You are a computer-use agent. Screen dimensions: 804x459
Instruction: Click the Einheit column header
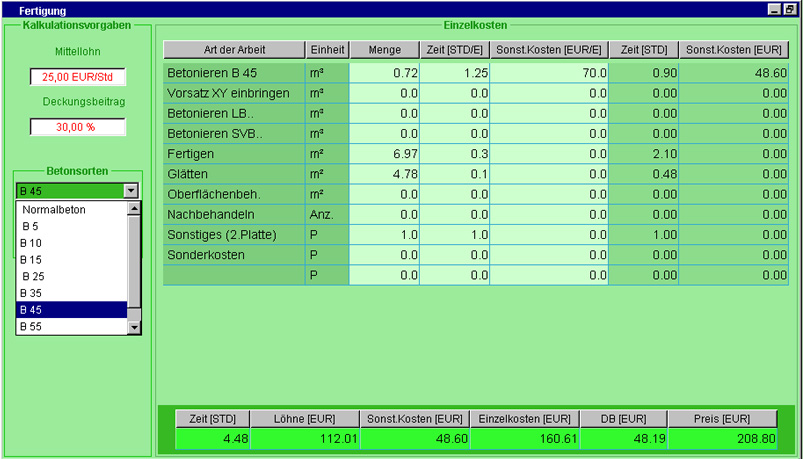coord(328,50)
